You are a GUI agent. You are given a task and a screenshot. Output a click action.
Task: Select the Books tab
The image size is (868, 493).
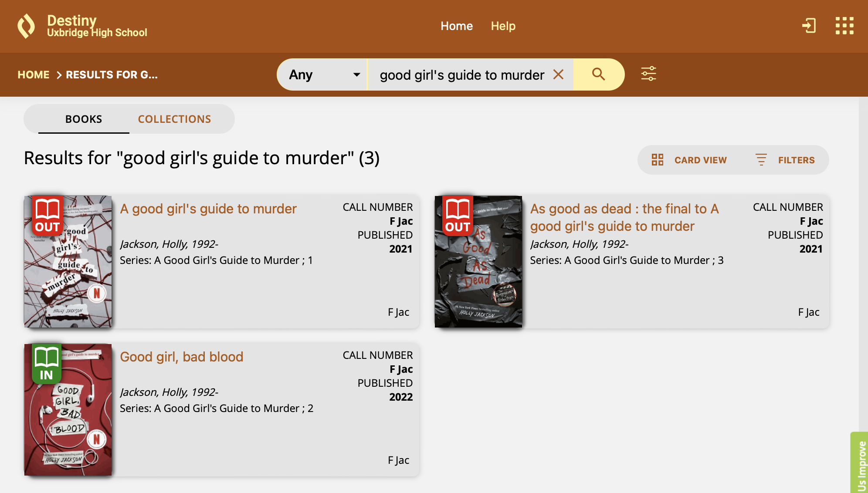click(x=84, y=119)
